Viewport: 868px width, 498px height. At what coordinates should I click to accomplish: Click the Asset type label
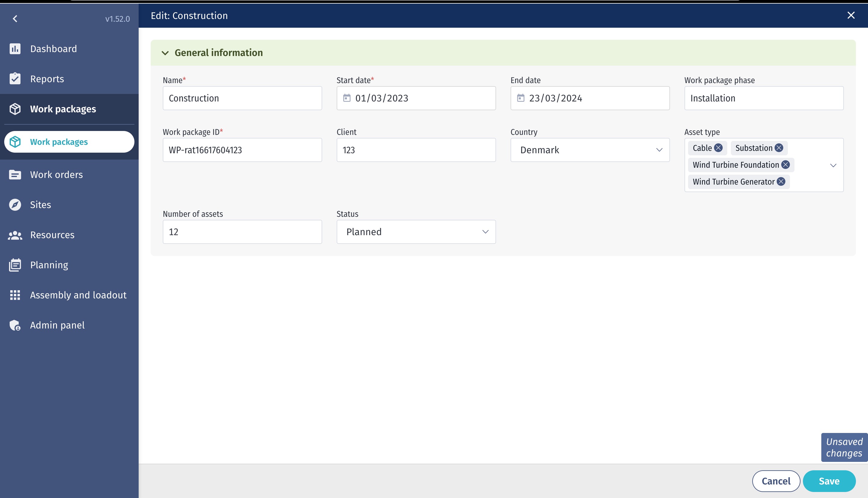702,132
